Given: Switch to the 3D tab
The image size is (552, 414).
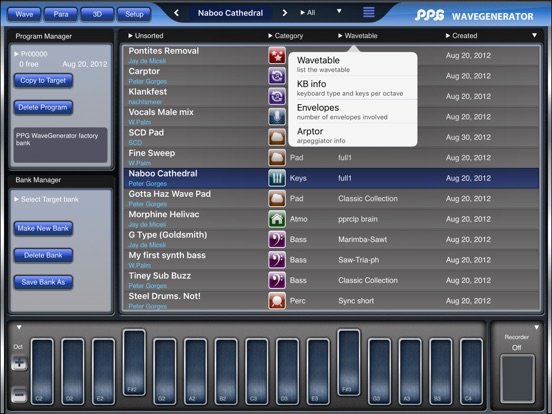Looking at the screenshot, I should click(x=97, y=14).
